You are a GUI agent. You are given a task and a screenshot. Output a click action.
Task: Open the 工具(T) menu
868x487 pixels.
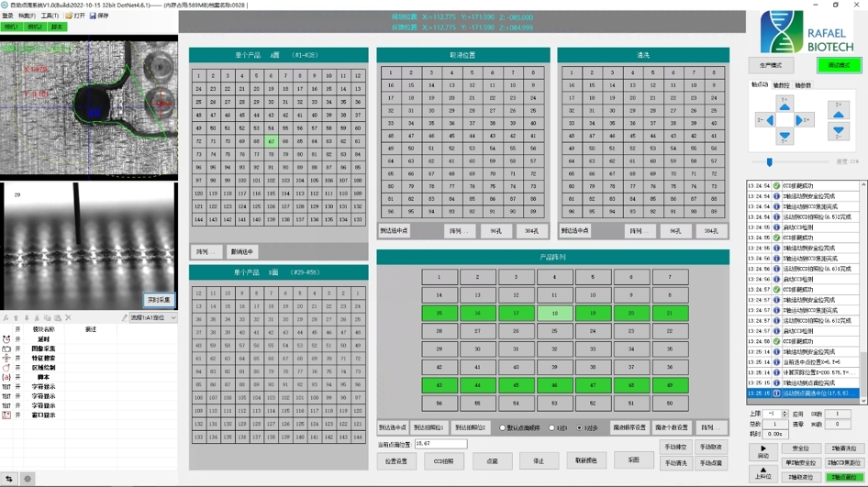pyautogui.click(x=50, y=16)
